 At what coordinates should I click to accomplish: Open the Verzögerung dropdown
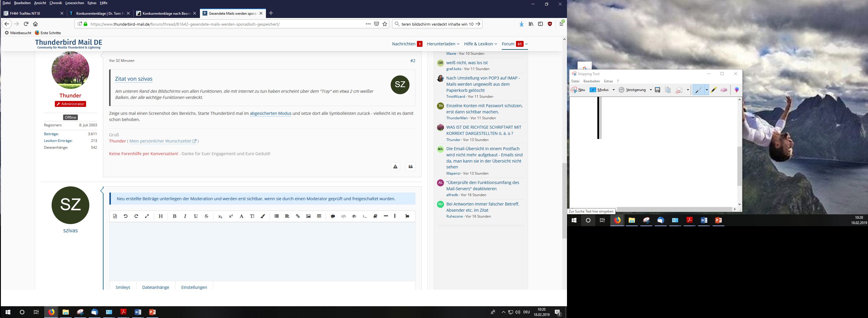coord(651,90)
